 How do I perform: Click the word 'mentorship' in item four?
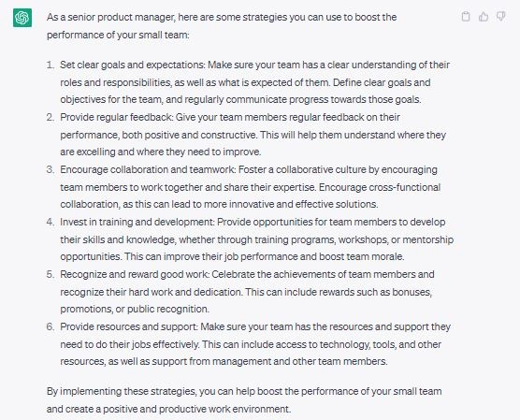(x=427, y=239)
